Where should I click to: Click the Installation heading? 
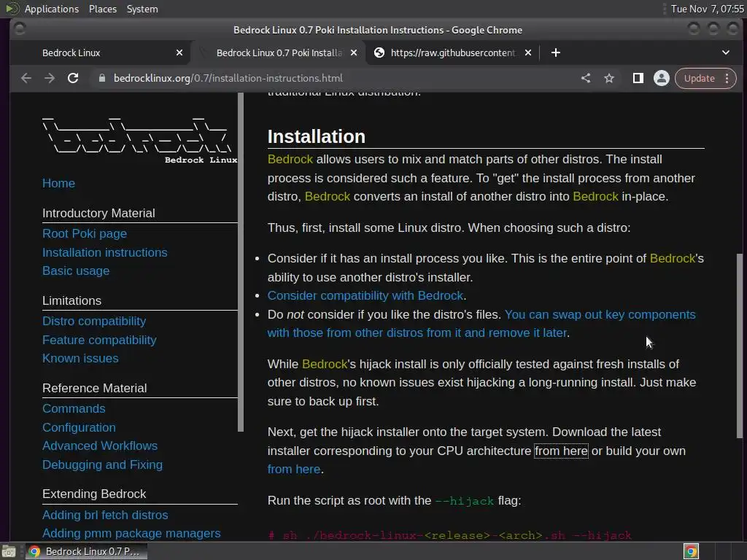pyautogui.click(x=317, y=136)
